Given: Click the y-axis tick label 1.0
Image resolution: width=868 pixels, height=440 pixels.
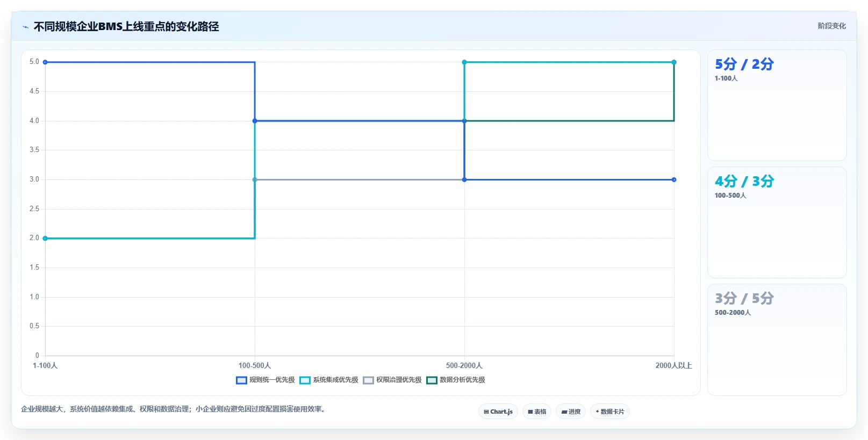Looking at the screenshot, I should click(34, 297).
